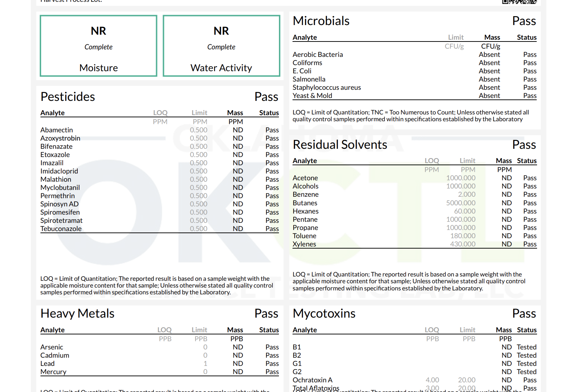Click the Arsenic heavy metal name
Viewport: 570px width, 392px height.
(x=52, y=347)
